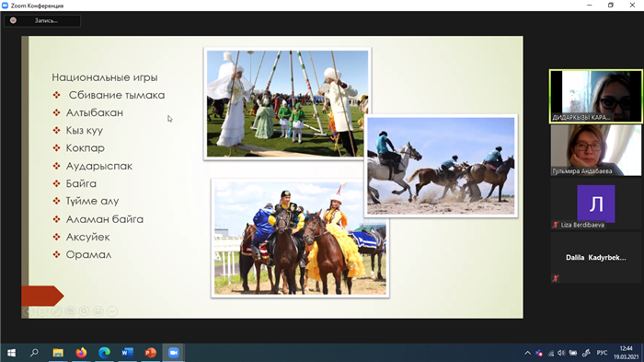Click the red recording indicator dot
Screen dimensions: 644x362
tap(13, 20)
